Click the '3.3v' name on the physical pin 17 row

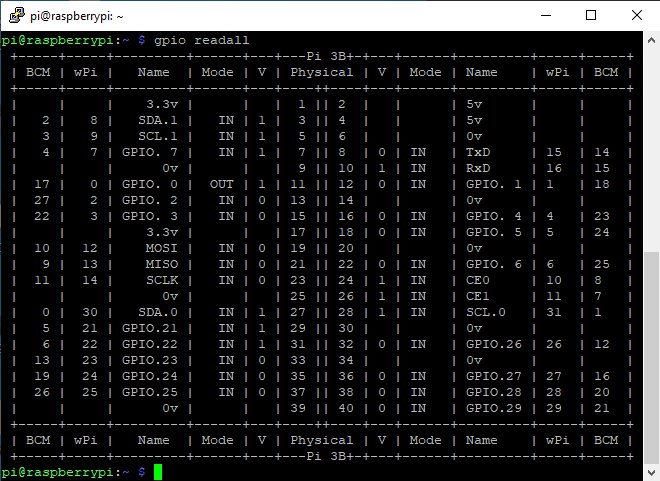click(162, 232)
